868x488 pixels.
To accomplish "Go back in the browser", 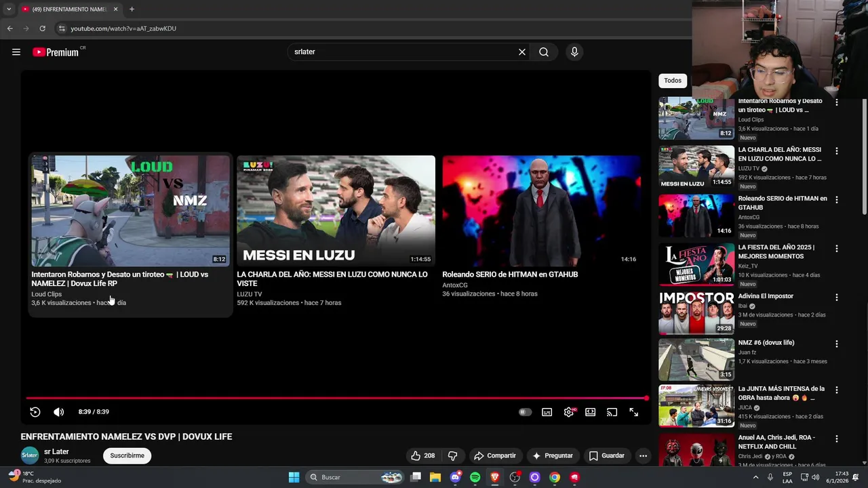I will (9, 28).
